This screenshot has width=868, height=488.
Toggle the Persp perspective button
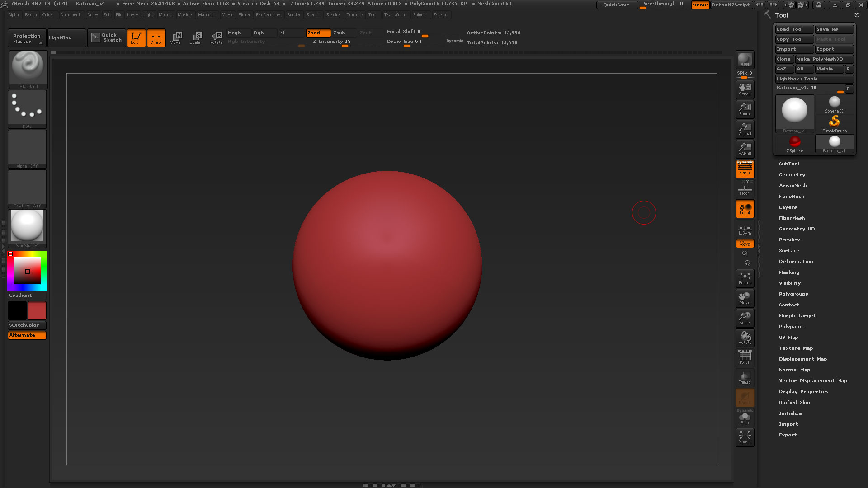[x=745, y=169]
